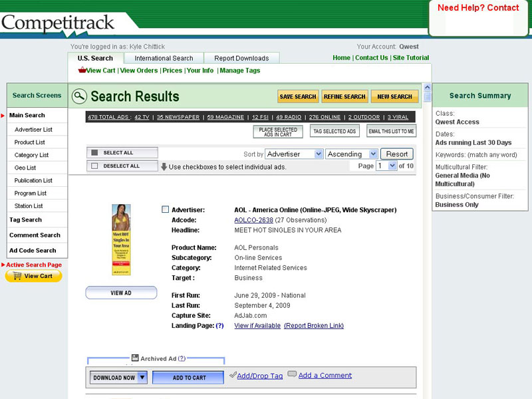Filter results by 49 Radio ads

(289, 117)
